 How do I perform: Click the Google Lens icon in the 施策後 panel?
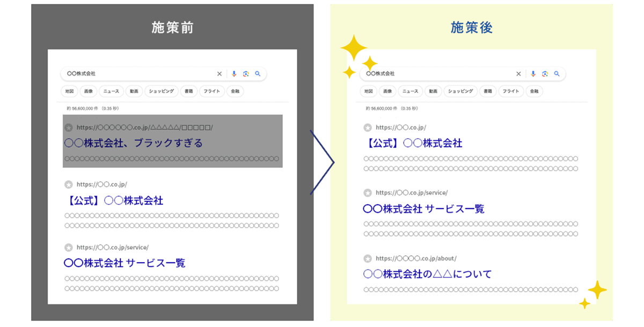pos(545,74)
